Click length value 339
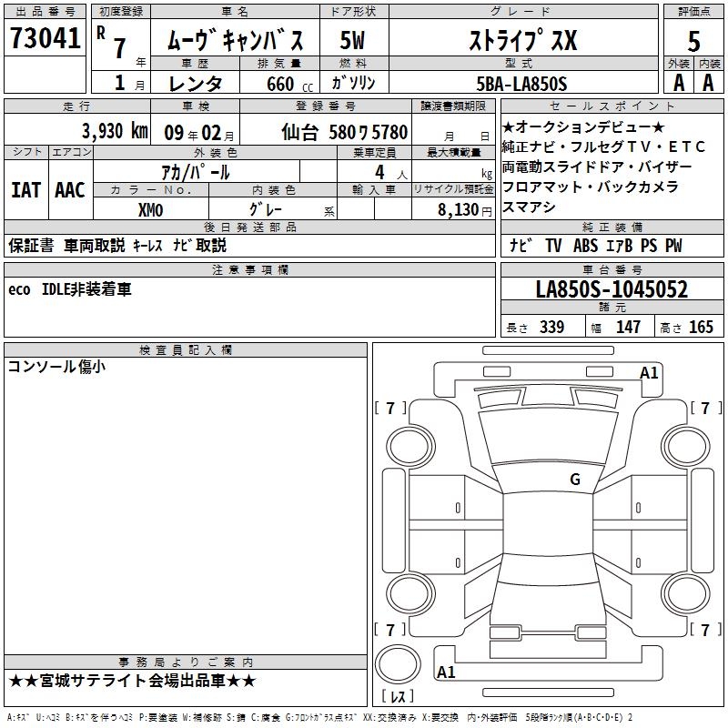The width and height of the screenshot is (728, 728). tap(552, 327)
